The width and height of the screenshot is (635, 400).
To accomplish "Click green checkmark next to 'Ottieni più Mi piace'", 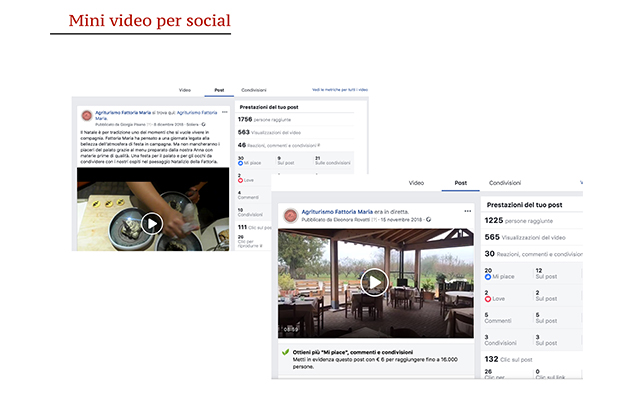I will (x=285, y=352).
